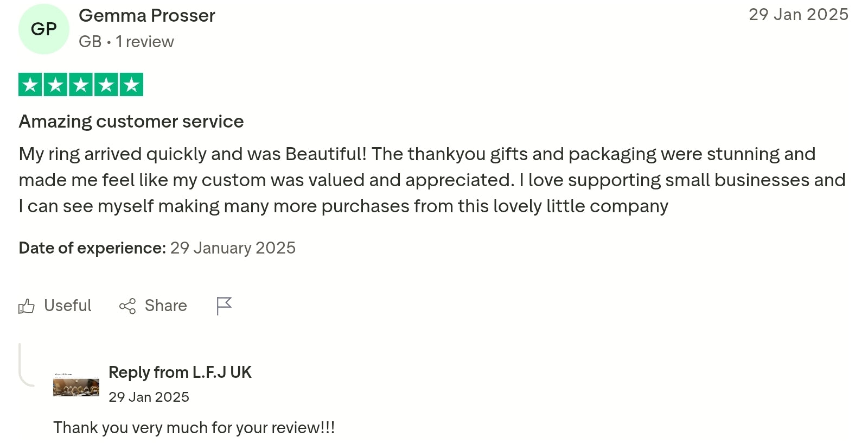Click the first green star
The width and height of the screenshot is (868, 443).
tap(30, 85)
